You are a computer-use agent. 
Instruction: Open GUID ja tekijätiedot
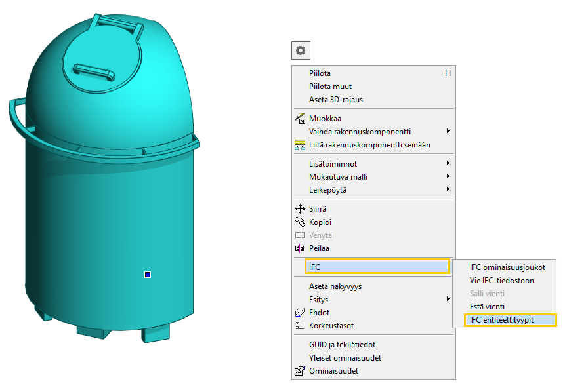click(x=373, y=345)
